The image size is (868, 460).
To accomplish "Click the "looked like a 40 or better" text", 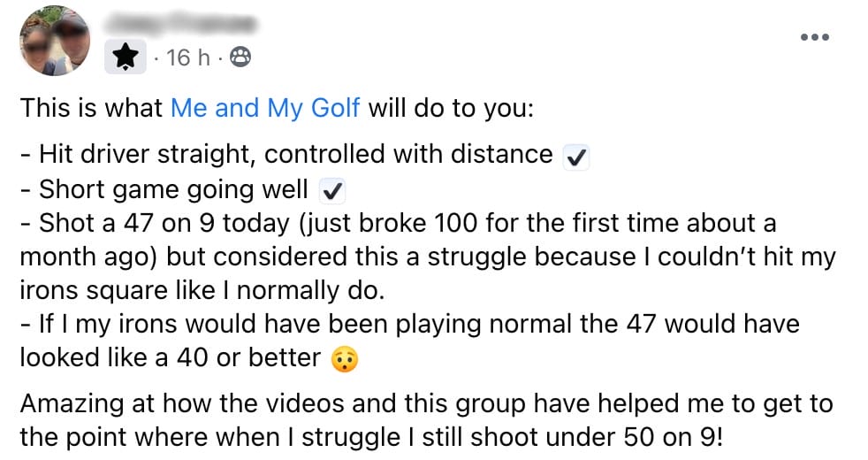I will click(x=170, y=356).
